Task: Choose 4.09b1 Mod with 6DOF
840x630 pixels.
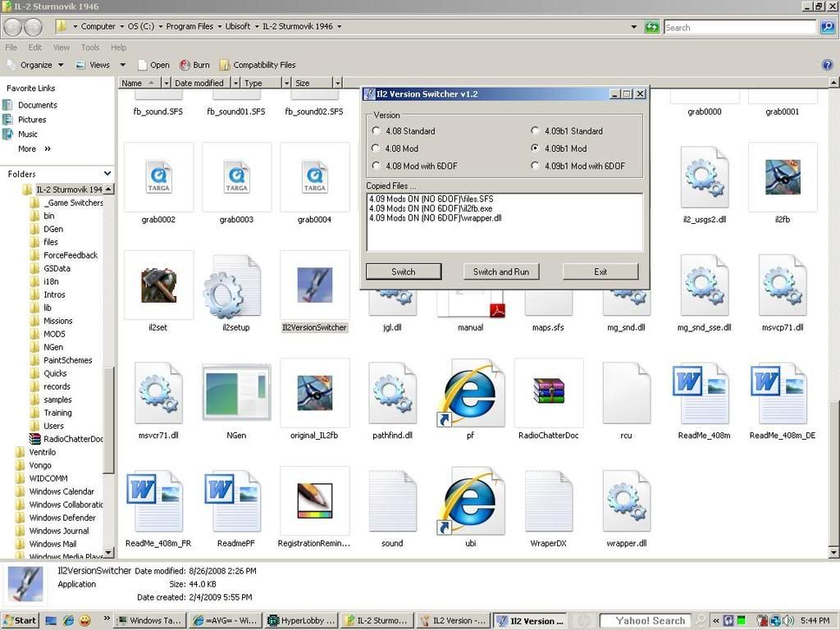Action: pyautogui.click(x=536, y=166)
